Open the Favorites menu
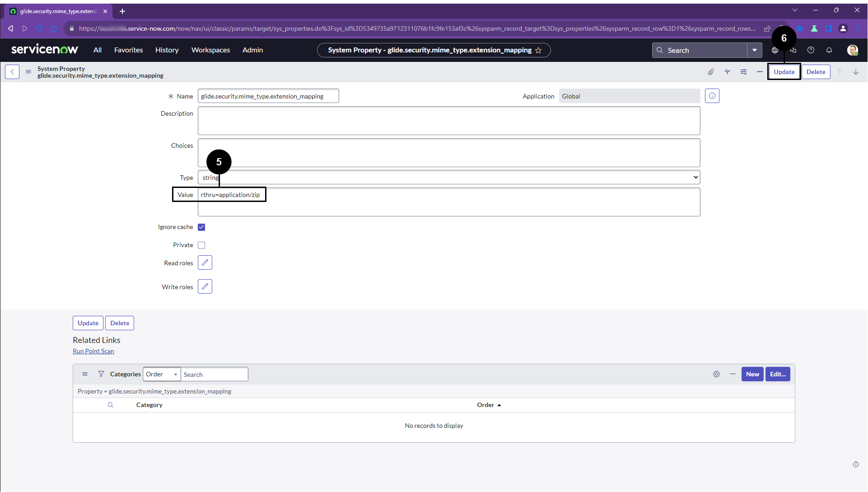868x492 pixels. [128, 50]
